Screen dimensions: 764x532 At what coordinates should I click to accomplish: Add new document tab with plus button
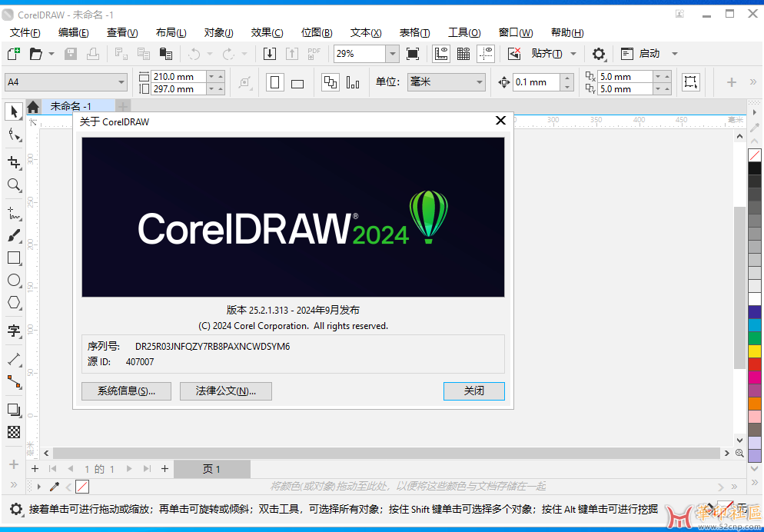pyautogui.click(x=123, y=107)
